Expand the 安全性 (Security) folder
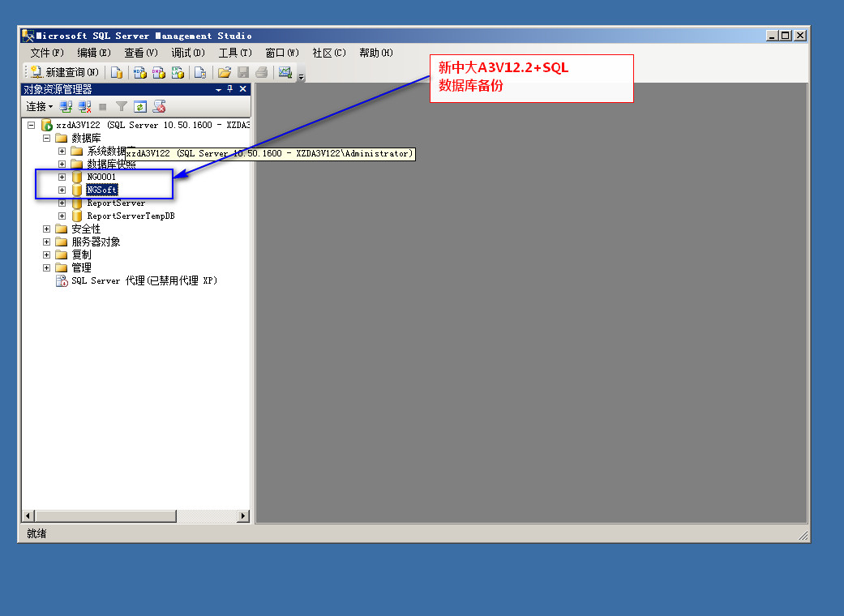 pyautogui.click(x=47, y=229)
